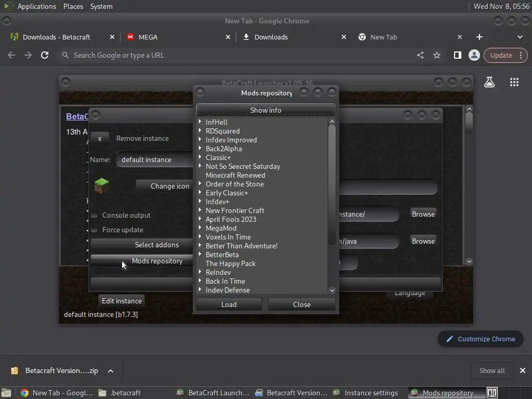Screen dimensions: 532x399
Task: Click the x icon next to Remove instance
Action: coord(100,138)
